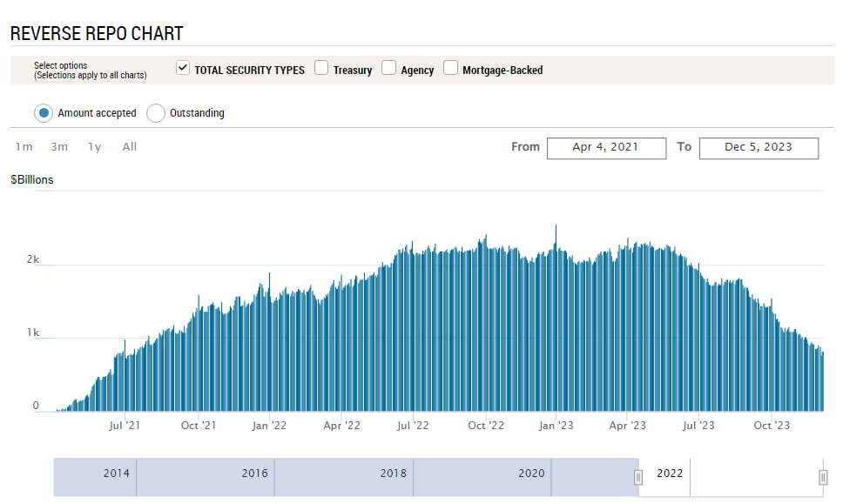The image size is (843, 504).
Task: Click the tall spike bar near Jan '23
Action: click(556, 318)
